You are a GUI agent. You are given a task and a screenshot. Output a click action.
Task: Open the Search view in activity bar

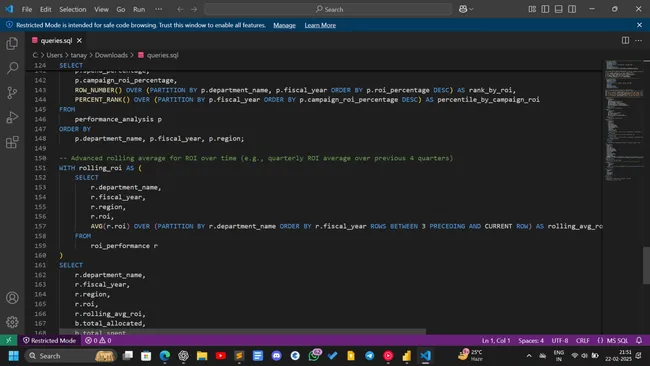tap(12, 68)
